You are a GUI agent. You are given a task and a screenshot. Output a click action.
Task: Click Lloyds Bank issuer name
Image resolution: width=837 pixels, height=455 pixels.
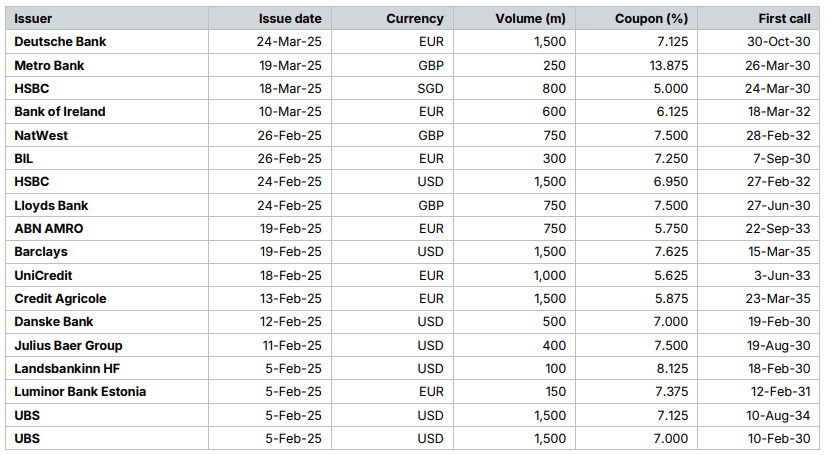(x=51, y=206)
